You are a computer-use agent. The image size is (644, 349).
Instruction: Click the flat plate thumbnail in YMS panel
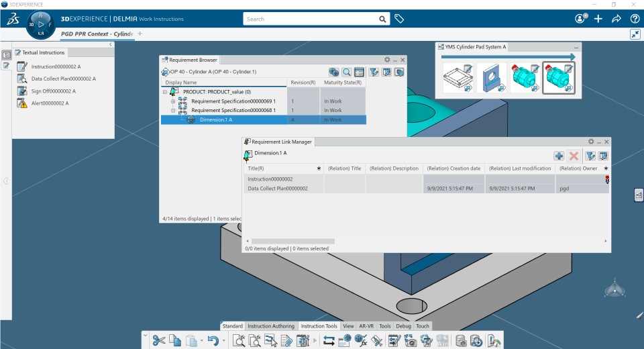coord(458,78)
